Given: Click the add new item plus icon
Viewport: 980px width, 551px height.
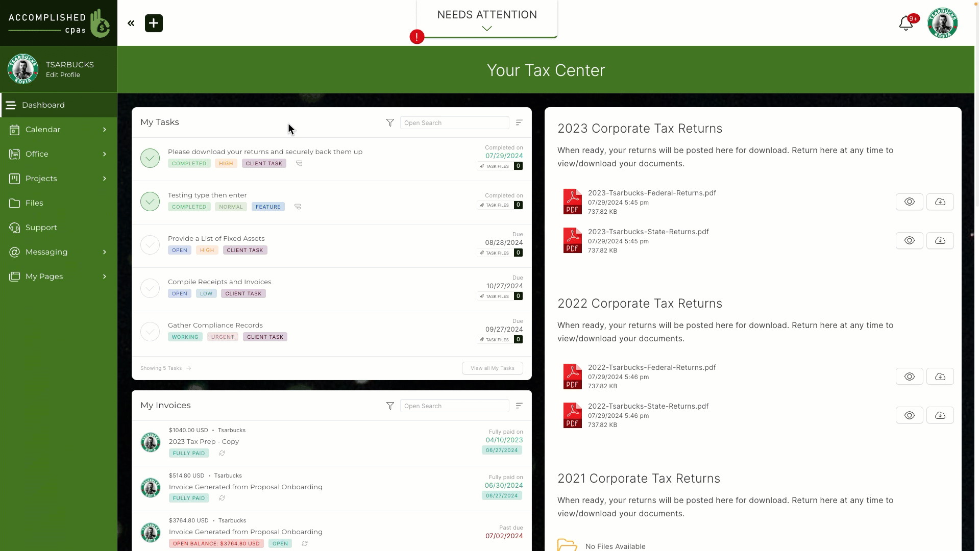Looking at the screenshot, I should coord(154,23).
